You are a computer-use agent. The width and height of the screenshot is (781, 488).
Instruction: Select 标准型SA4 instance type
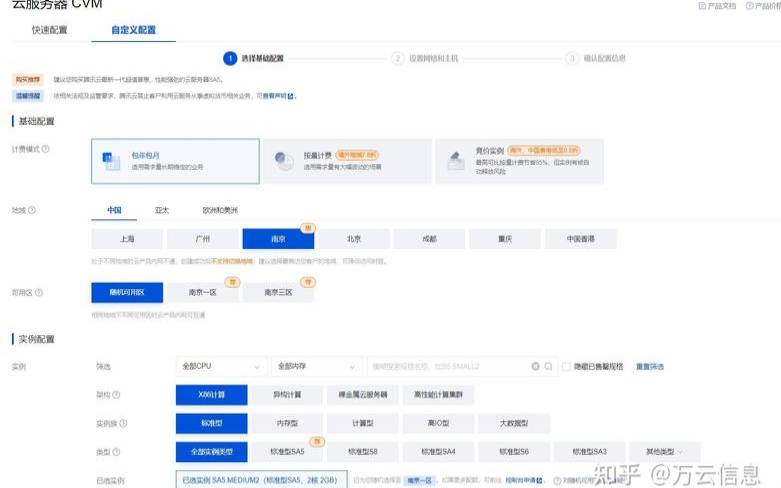pyautogui.click(x=438, y=452)
